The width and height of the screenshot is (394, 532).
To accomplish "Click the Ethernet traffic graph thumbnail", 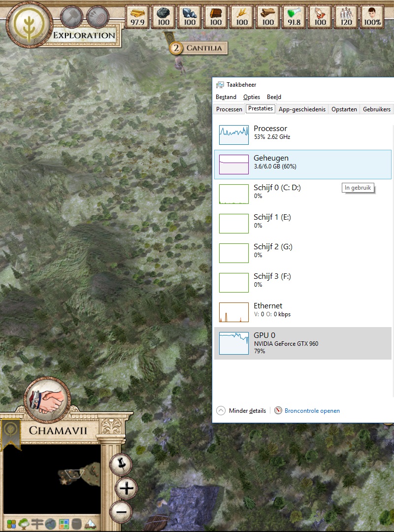I will pyautogui.click(x=234, y=312).
